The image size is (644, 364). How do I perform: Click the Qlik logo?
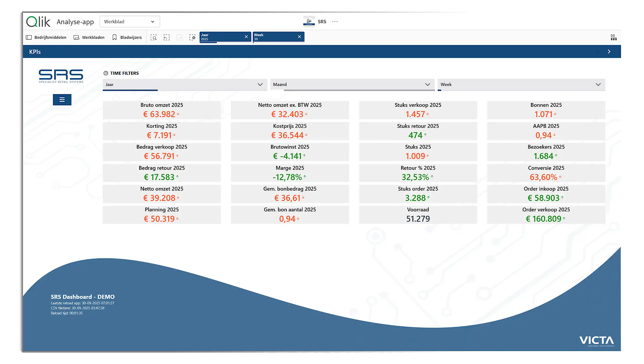(38, 22)
